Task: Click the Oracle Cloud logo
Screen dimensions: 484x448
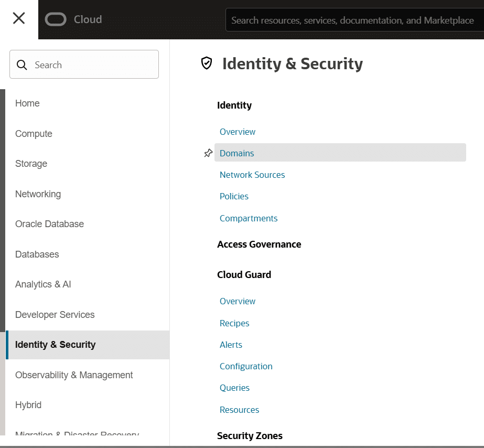Action: click(x=56, y=19)
